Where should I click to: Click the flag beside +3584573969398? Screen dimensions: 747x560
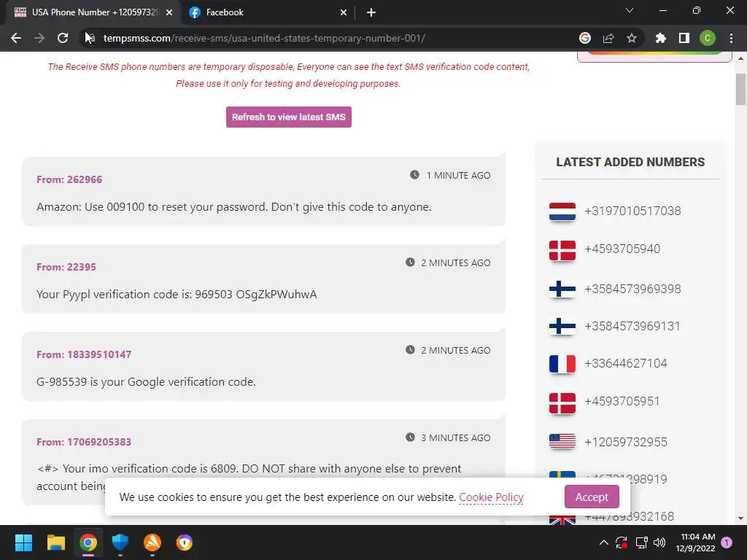(562, 289)
